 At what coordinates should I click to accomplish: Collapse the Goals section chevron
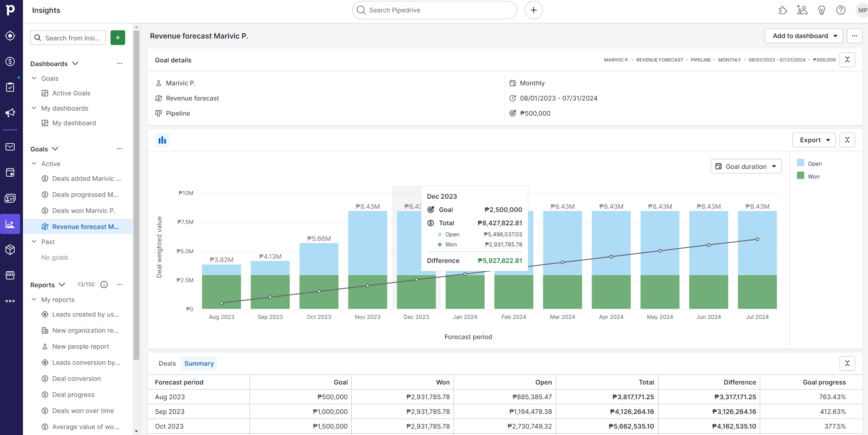coord(55,149)
